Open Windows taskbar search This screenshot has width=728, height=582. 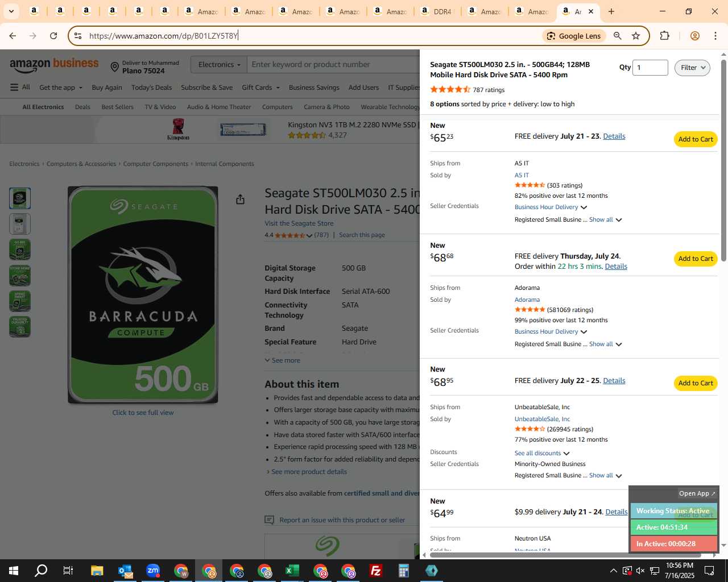tap(41, 571)
